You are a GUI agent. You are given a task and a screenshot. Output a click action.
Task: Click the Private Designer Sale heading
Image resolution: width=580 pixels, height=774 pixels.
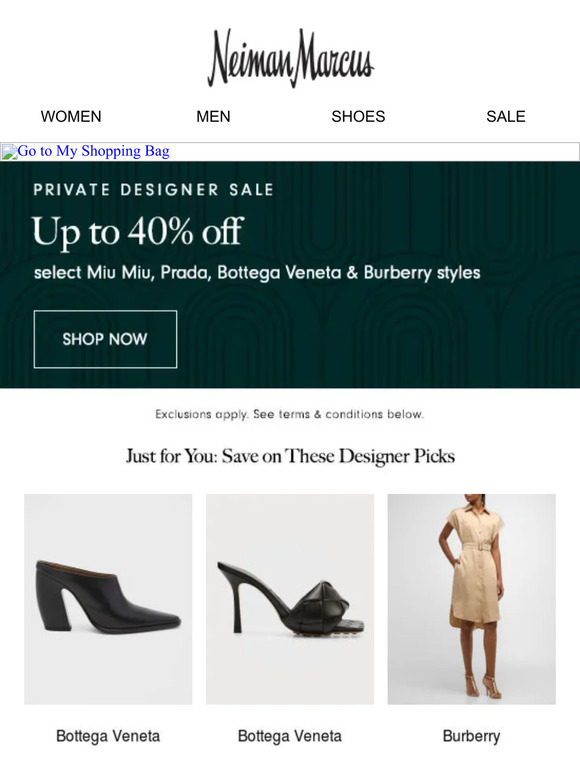point(154,190)
